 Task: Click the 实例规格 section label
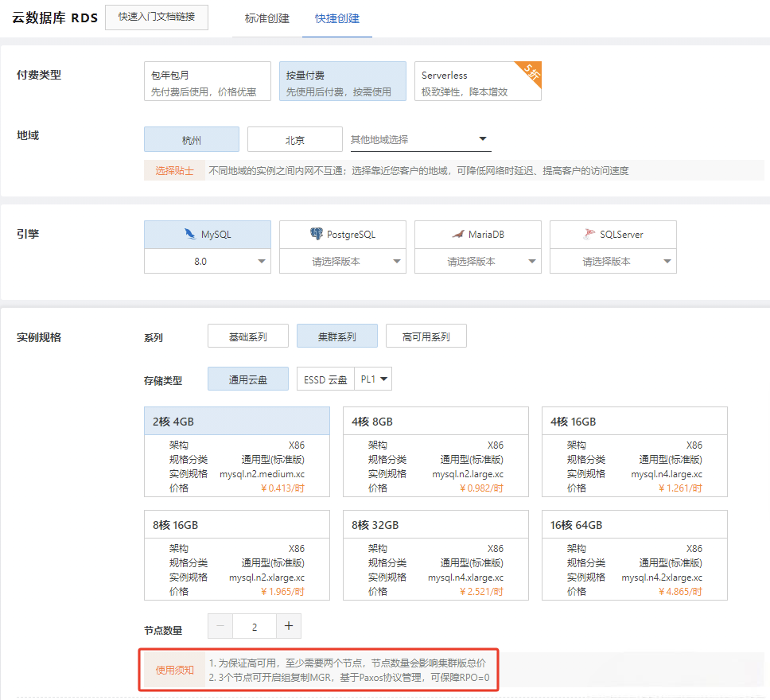coord(39,337)
